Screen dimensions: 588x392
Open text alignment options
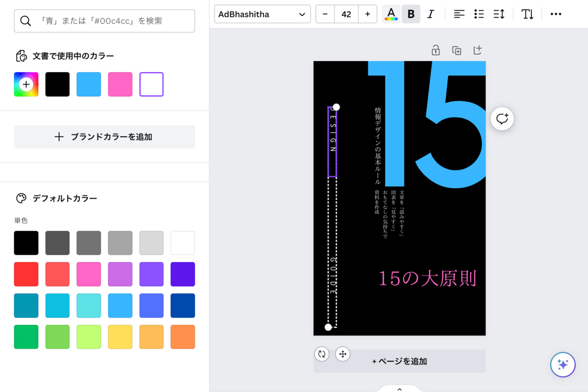pyautogui.click(x=459, y=14)
